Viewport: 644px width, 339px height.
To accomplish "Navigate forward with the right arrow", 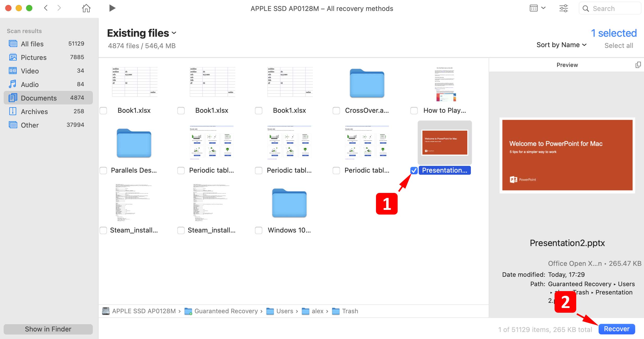I will 59,8.
